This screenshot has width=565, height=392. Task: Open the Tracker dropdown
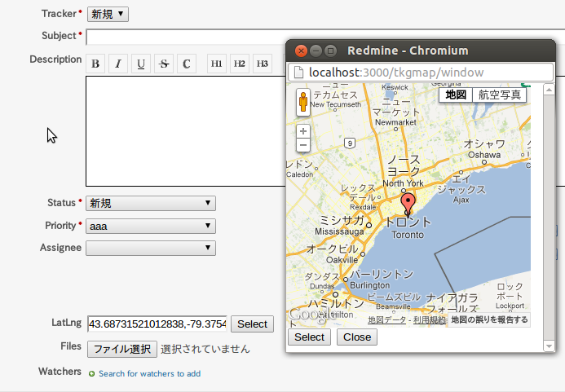(108, 14)
